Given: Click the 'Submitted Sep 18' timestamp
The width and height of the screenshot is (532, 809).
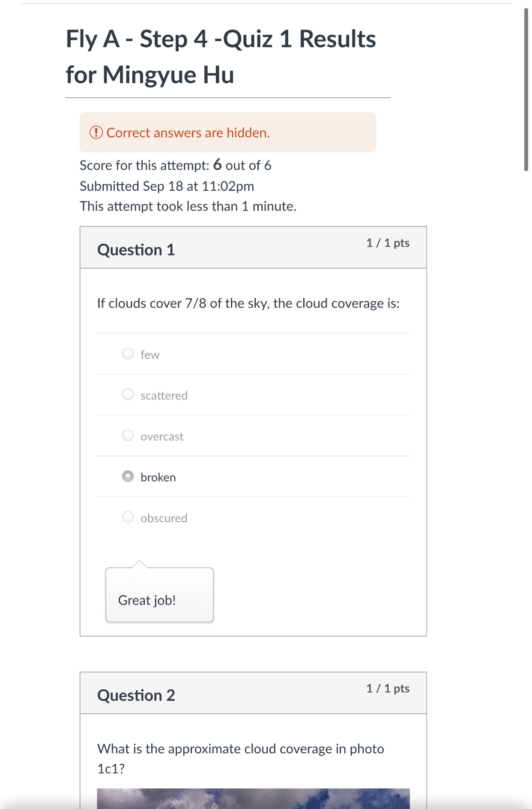Looking at the screenshot, I should coord(167,186).
